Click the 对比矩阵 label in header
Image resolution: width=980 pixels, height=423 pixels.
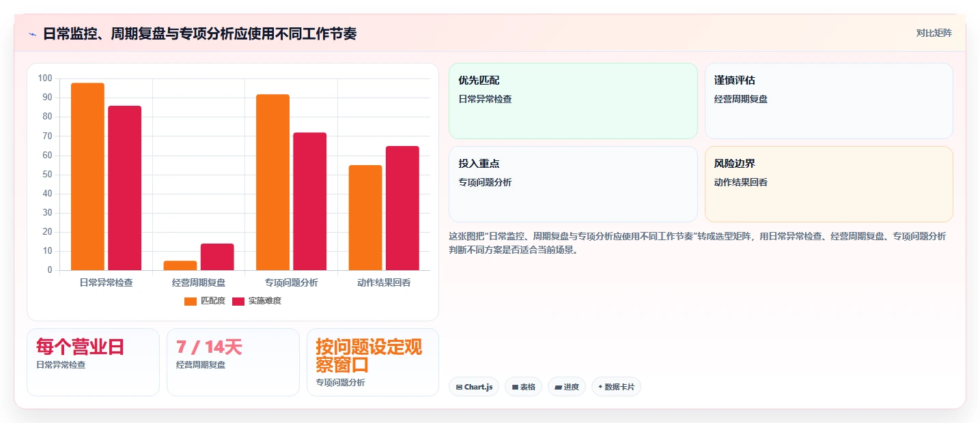[934, 33]
